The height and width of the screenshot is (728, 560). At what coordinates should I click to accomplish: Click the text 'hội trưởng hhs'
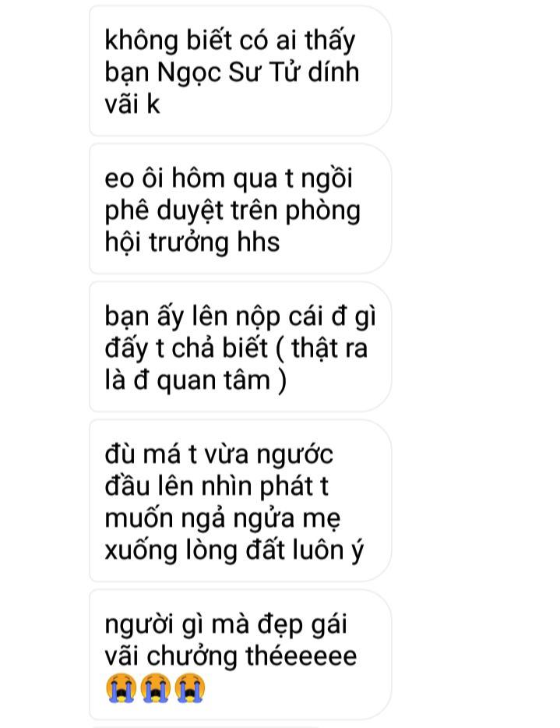[192, 242]
